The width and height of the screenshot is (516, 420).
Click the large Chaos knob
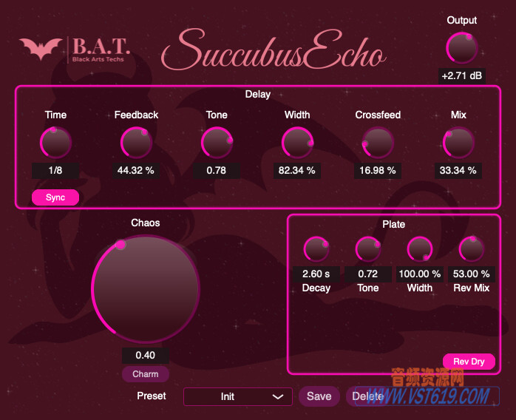click(x=146, y=289)
